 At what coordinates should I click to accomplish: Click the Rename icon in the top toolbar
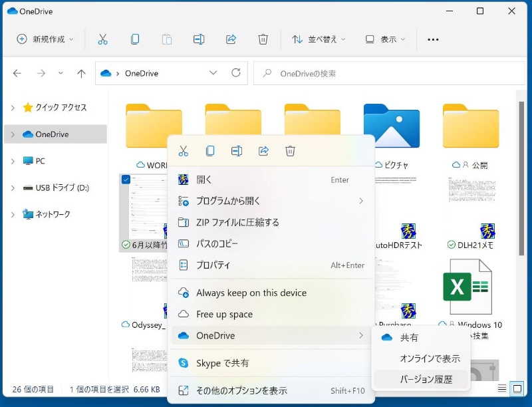[199, 39]
